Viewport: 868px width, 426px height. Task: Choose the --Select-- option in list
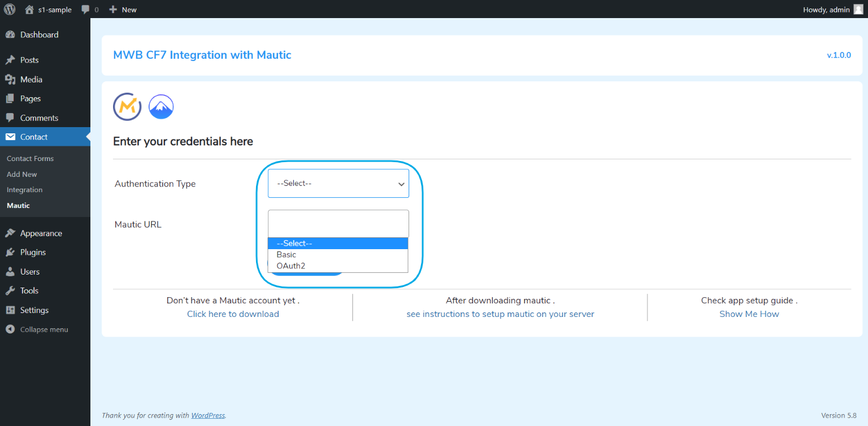pos(338,244)
